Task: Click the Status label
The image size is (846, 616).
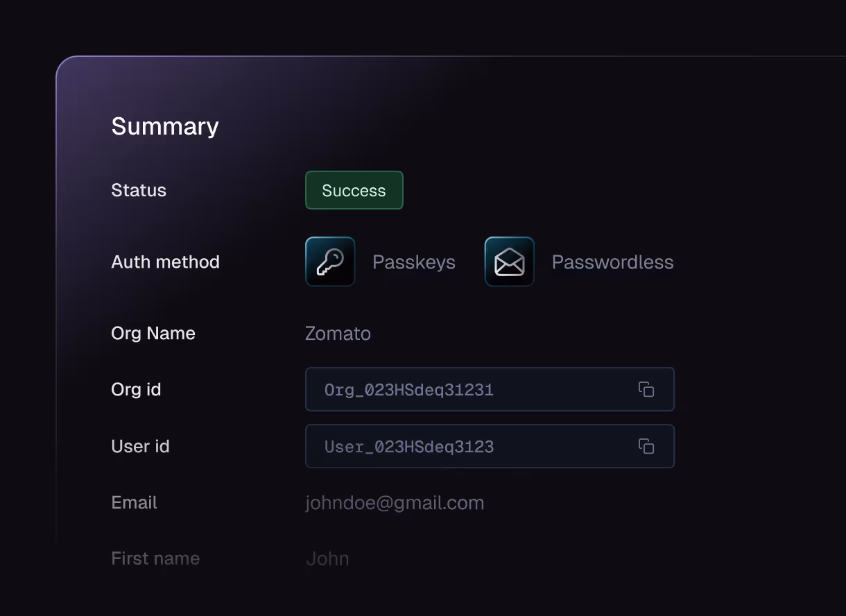Action: pos(139,190)
